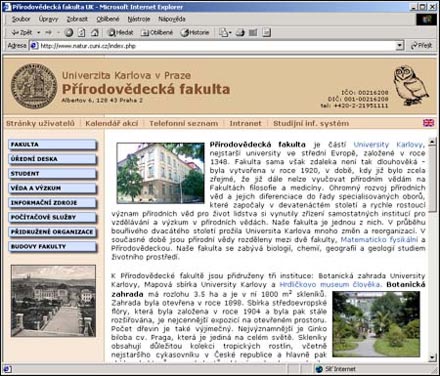This screenshot has width=440, height=376.
Task: Click the mail toolbar icon
Action: 223,33
